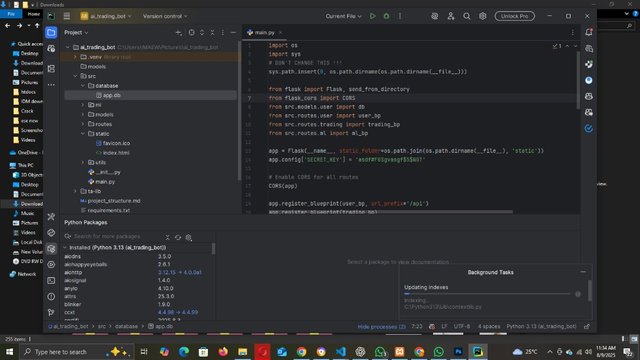Open Search Everywhere magnifier
Viewport: 640px width, 360px height.
(x=467, y=16)
